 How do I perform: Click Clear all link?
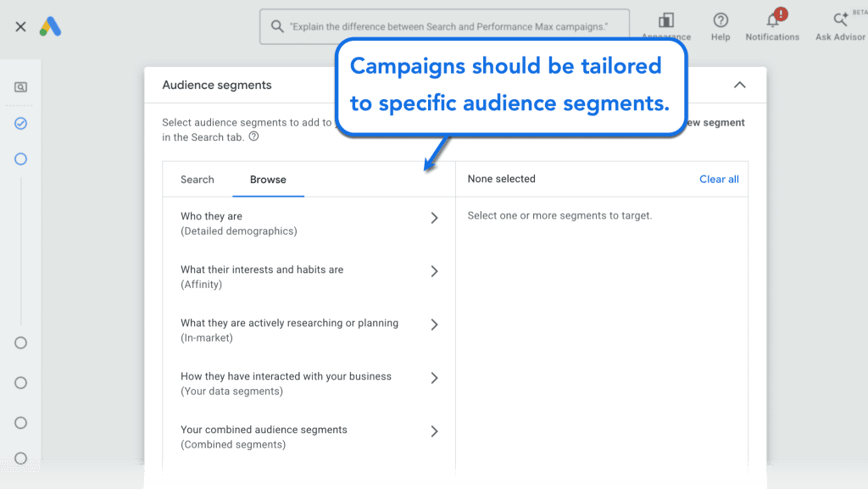[719, 179]
